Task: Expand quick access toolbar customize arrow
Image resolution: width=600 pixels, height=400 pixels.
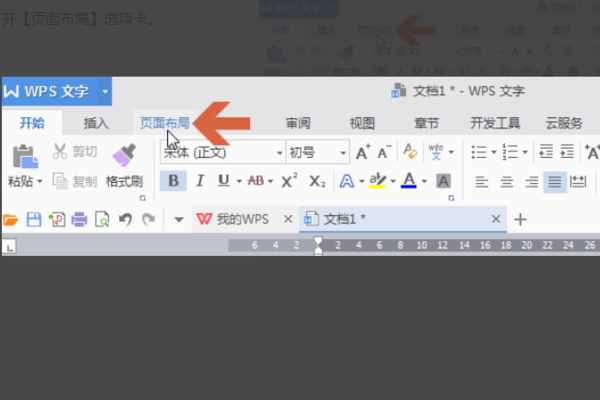Action: click(179, 220)
